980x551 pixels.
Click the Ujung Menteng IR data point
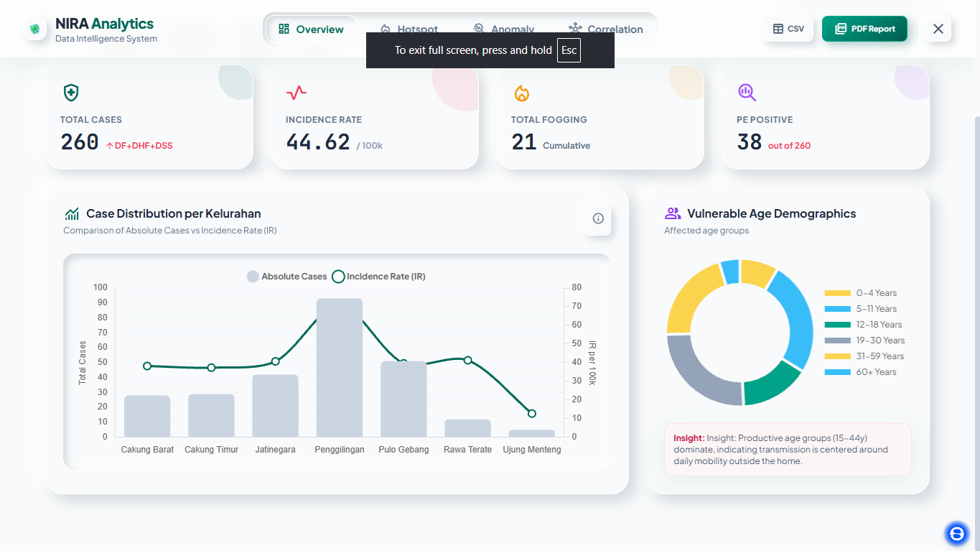(532, 413)
